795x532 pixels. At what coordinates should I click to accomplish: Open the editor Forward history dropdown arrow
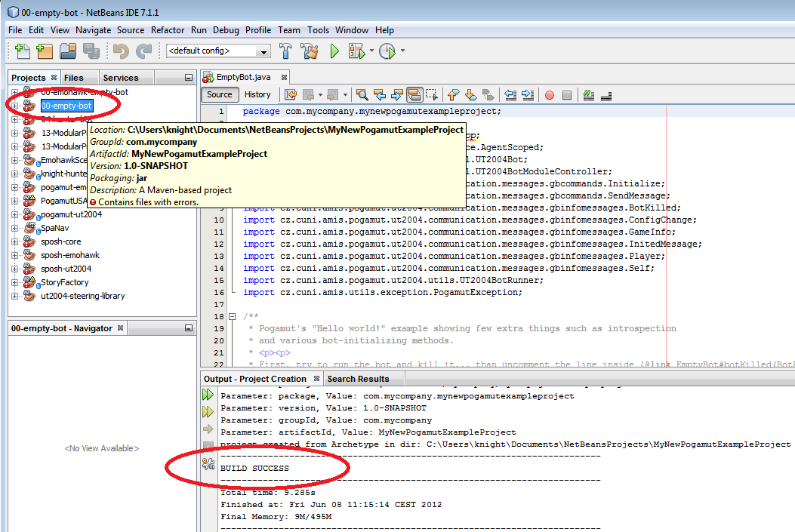pyautogui.click(x=345, y=95)
